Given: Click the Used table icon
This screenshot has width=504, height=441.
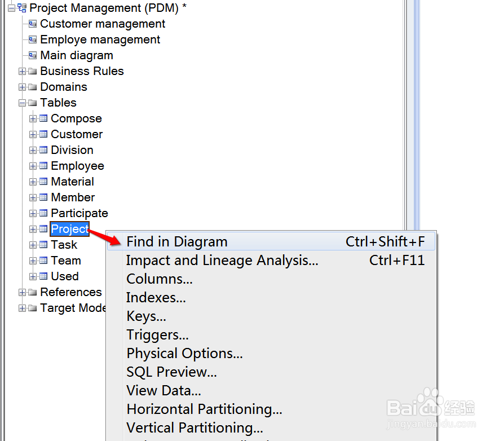Looking at the screenshot, I should pos(43,276).
